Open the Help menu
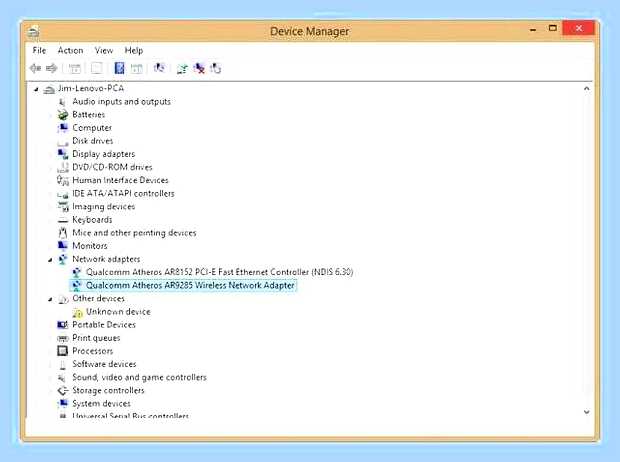 coord(134,51)
